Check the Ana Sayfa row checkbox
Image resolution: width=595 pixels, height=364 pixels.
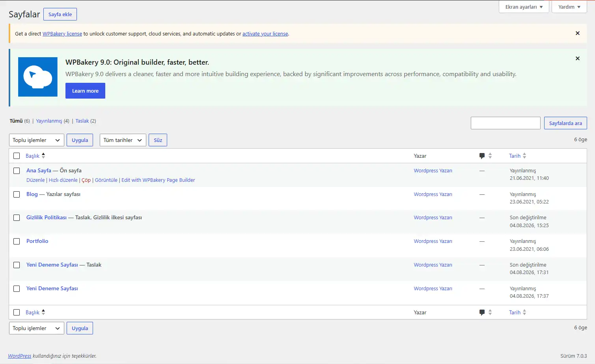[x=17, y=171]
